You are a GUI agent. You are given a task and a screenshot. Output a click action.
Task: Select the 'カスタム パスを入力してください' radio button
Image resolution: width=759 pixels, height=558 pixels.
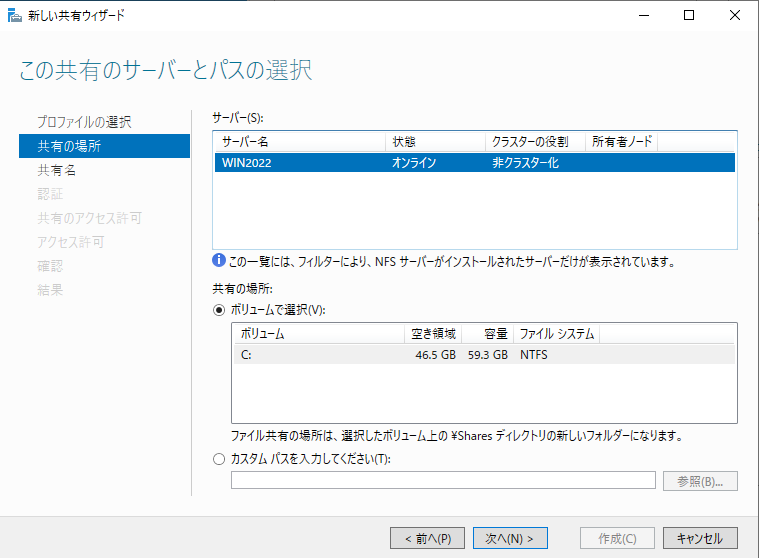point(219,459)
